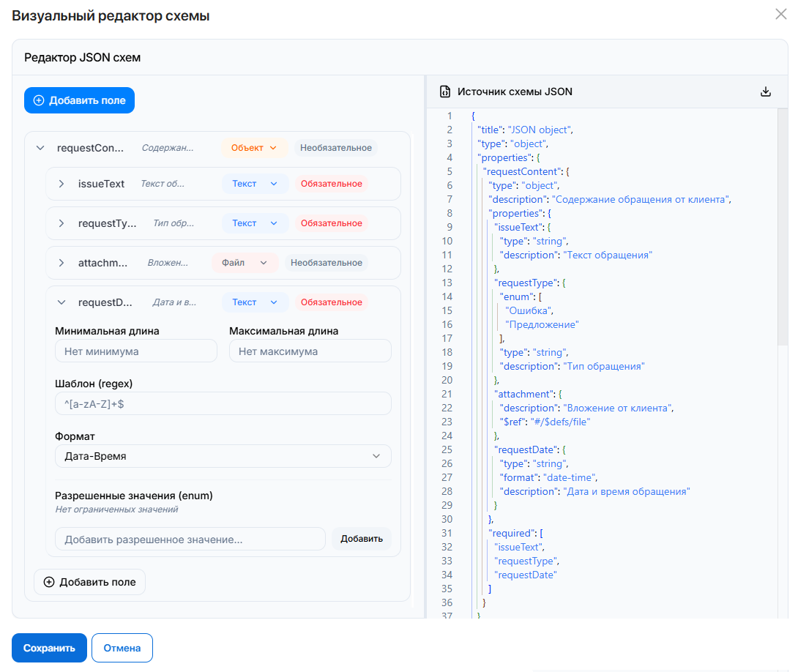Save the schema with "Сохранить"
The width and height of the screenshot is (798, 672).
(x=49, y=648)
